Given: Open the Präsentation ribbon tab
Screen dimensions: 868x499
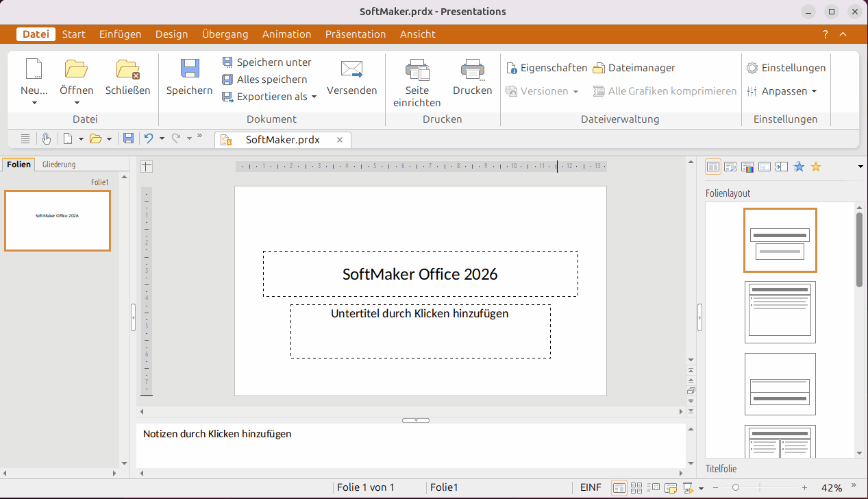Looking at the screenshot, I should coord(356,34).
